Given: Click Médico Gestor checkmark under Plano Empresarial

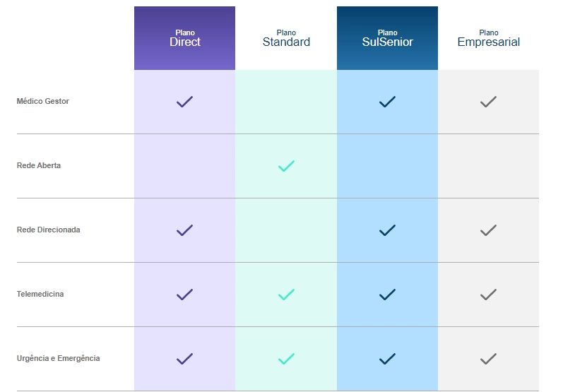Looking at the screenshot, I should coord(488,102).
